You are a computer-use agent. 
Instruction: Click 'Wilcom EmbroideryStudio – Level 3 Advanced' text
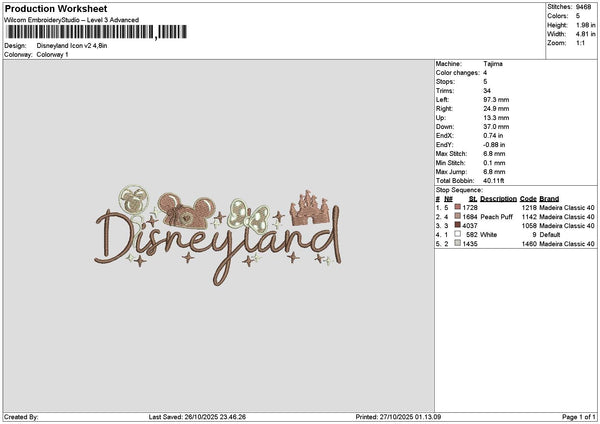(72, 20)
